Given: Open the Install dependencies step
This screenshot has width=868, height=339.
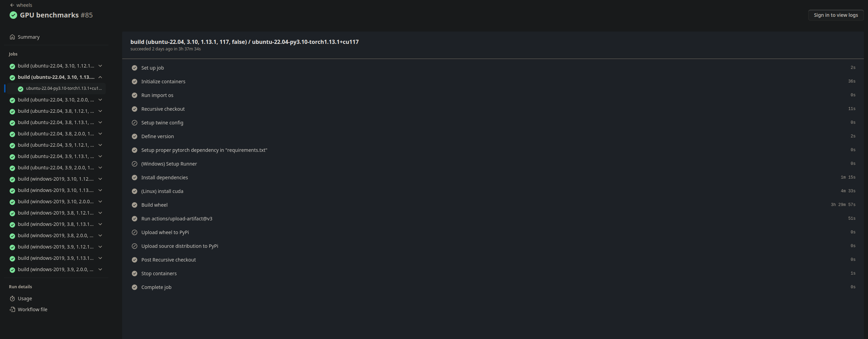Looking at the screenshot, I should pos(493,178).
